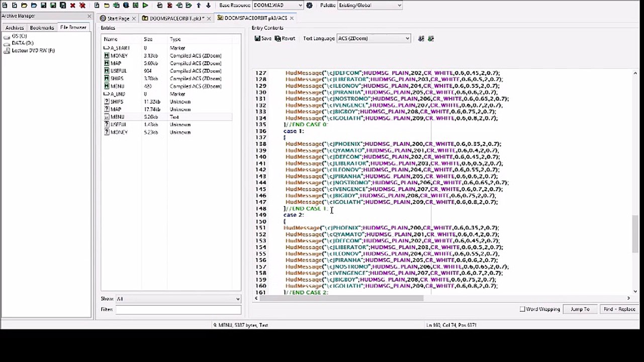Viewport: 644px width, 362px height.
Task: Select the A_START marker entry
Action: [167, 48]
